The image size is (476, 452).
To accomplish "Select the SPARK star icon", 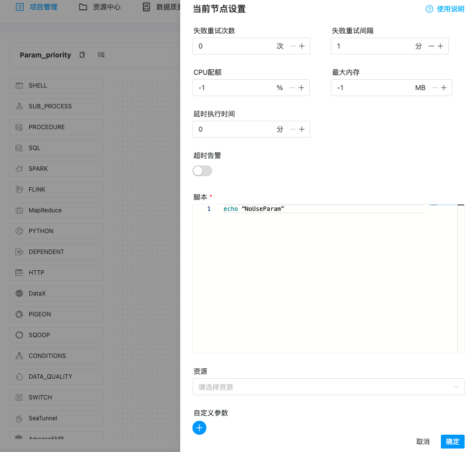I will pos(19,169).
